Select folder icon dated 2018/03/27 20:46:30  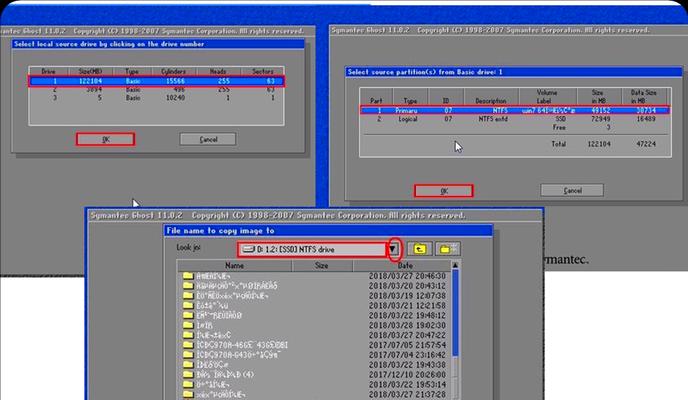[x=188, y=276]
